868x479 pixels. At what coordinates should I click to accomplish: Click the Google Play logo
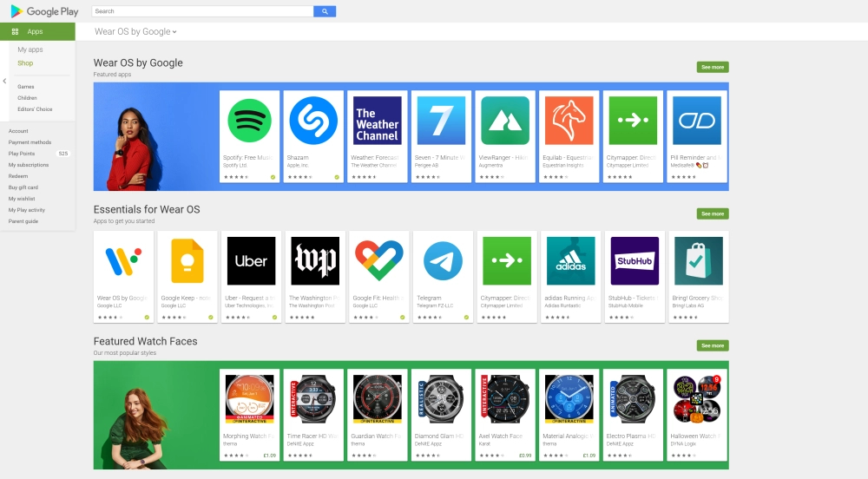pyautogui.click(x=44, y=11)
